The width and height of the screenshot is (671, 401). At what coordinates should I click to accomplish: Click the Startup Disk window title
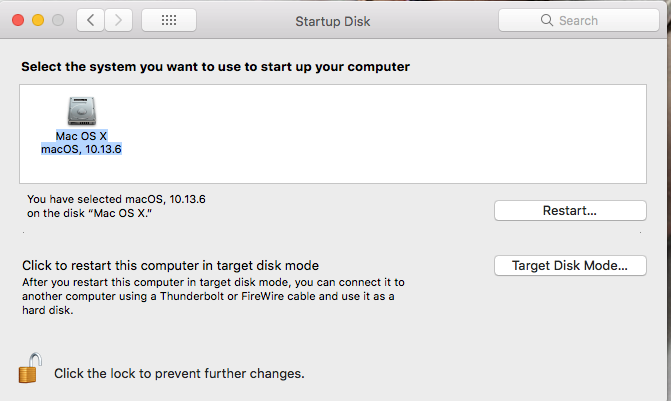(x=333, y=21)
